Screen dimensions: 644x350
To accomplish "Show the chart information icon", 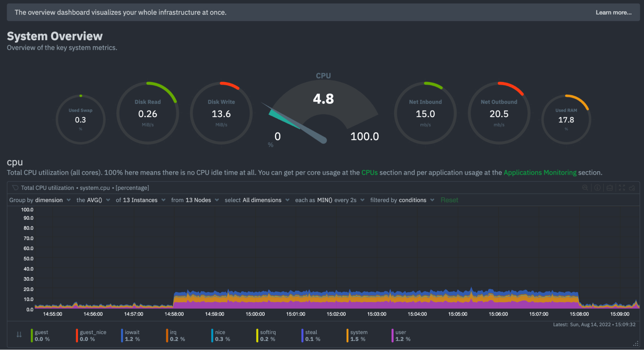I will coord(597,188).
